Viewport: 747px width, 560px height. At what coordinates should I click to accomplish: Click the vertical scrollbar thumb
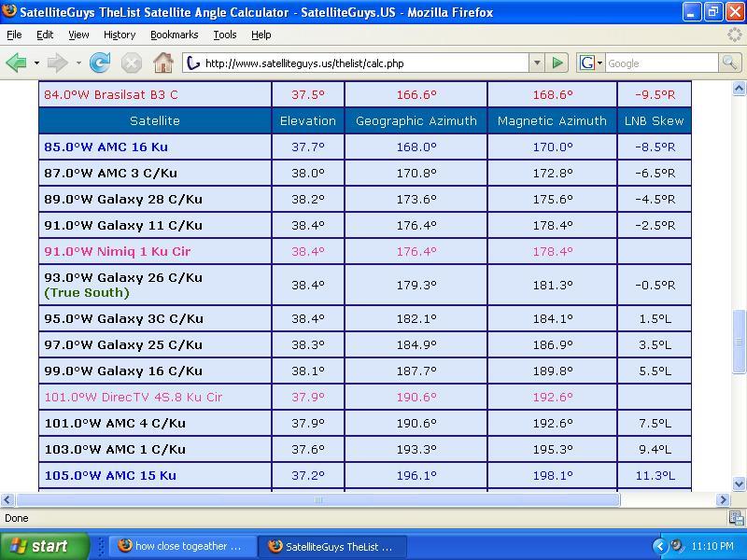(x=739, y=341)
